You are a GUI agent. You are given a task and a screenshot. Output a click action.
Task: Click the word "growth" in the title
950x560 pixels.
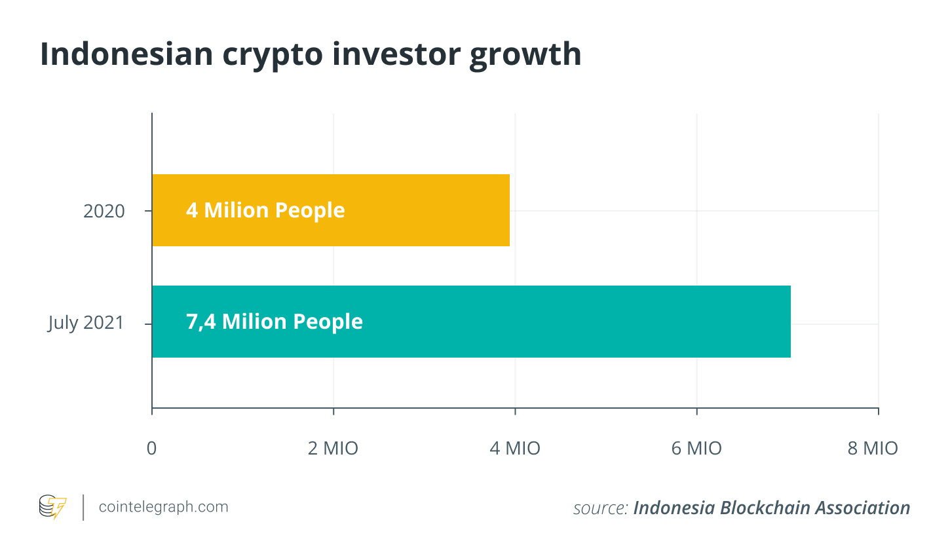click(525, 55)
